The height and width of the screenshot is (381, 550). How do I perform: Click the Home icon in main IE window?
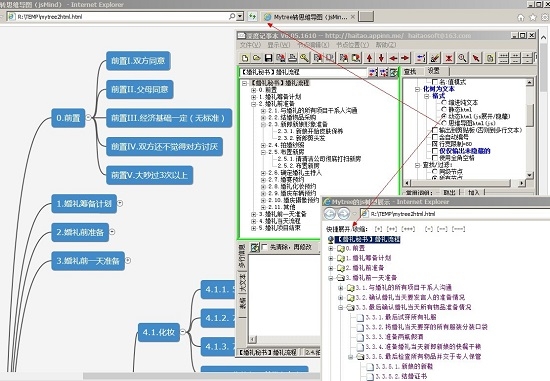point(521,17)
